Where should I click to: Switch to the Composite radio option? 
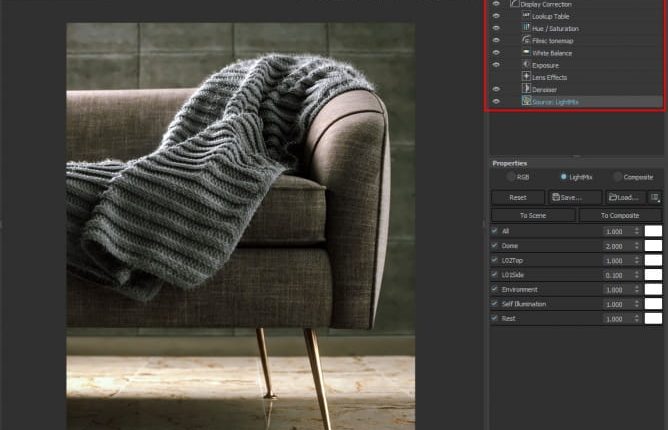[x=617, y=178]
